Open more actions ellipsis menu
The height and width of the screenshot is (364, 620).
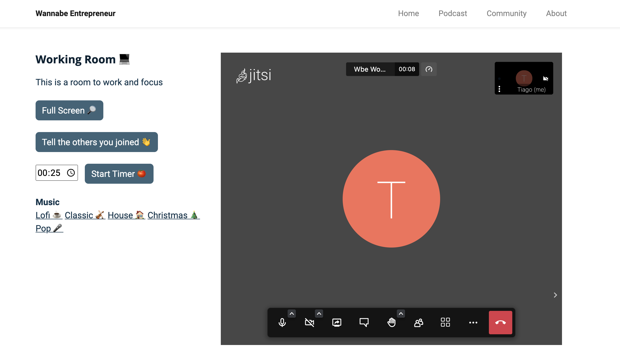[x=473, y=322]
